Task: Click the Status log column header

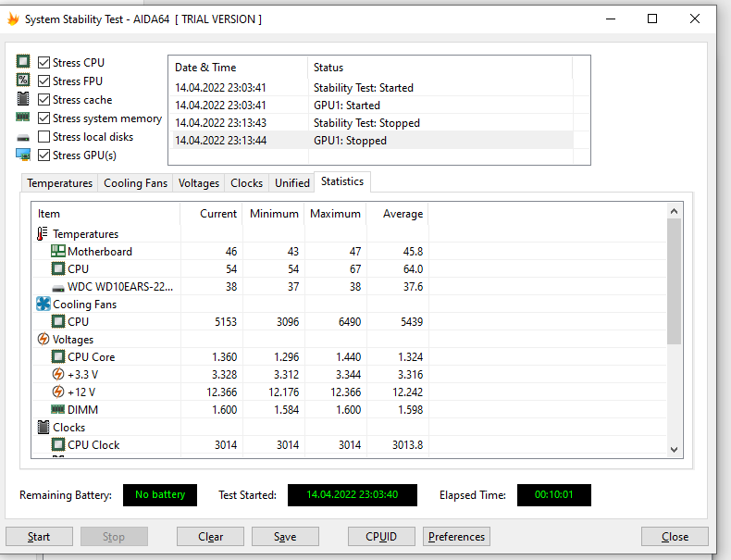Action: click(x=440, y=68)
